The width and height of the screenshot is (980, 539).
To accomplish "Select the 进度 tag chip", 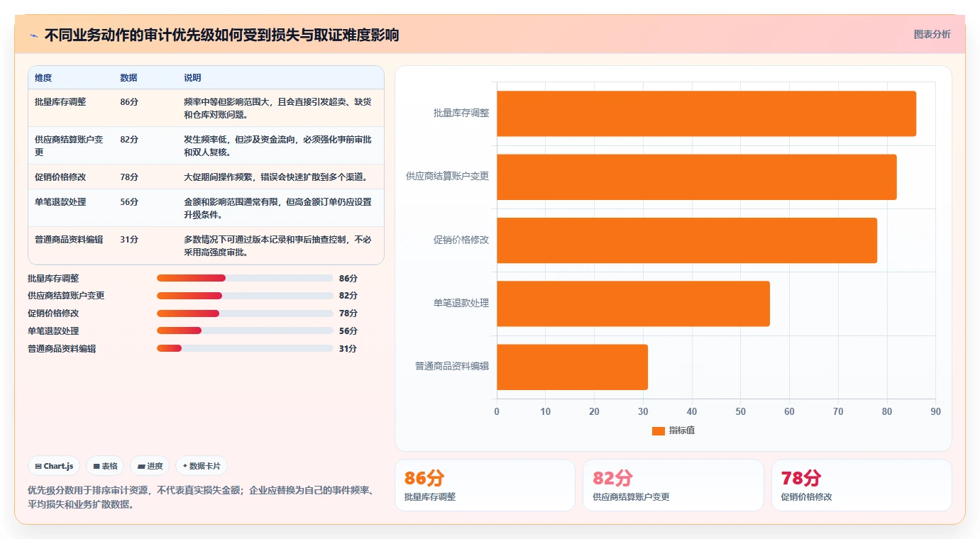I will pos(150,466).
